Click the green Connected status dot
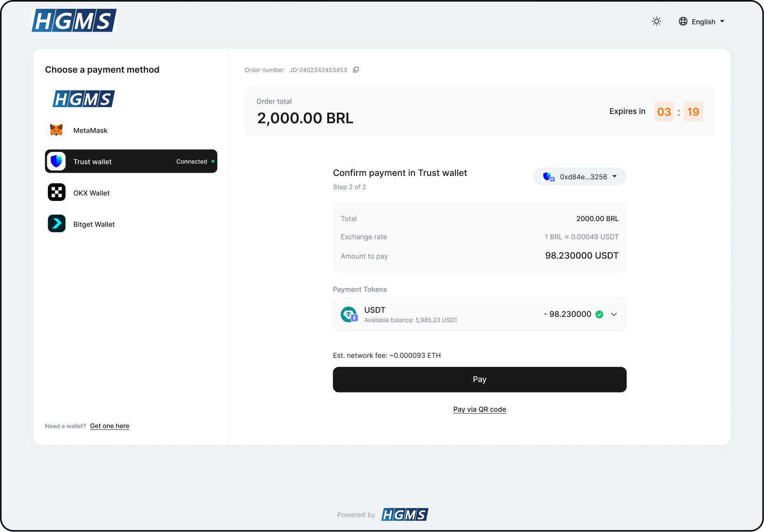The width and height of the screenshot is (764, 532). pos(213,161)
